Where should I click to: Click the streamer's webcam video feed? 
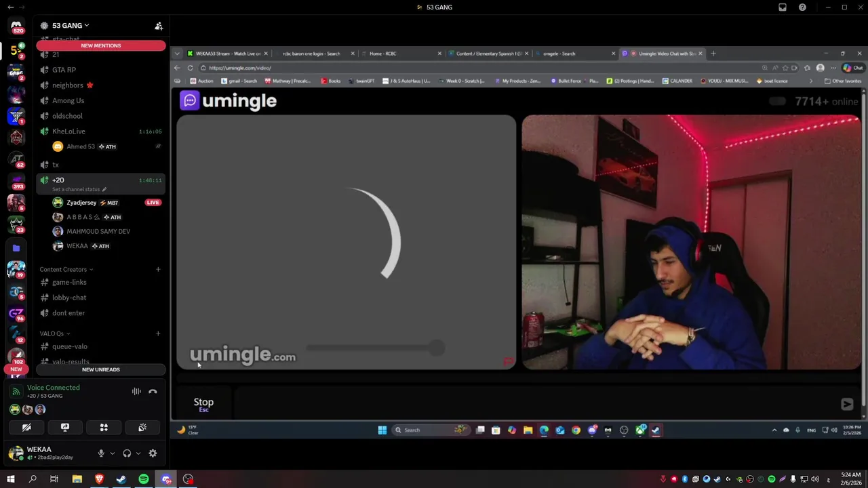click(691, 242)
